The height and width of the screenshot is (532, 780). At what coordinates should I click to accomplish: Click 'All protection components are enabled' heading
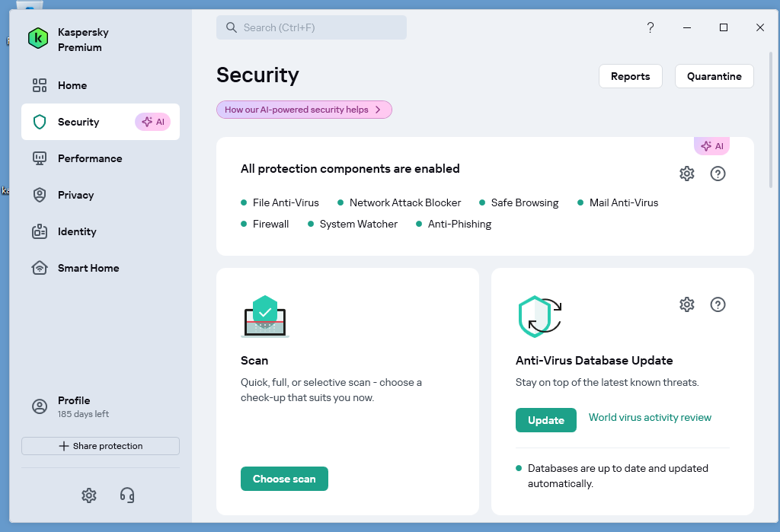pyautogui.click(x=350, y=169)
